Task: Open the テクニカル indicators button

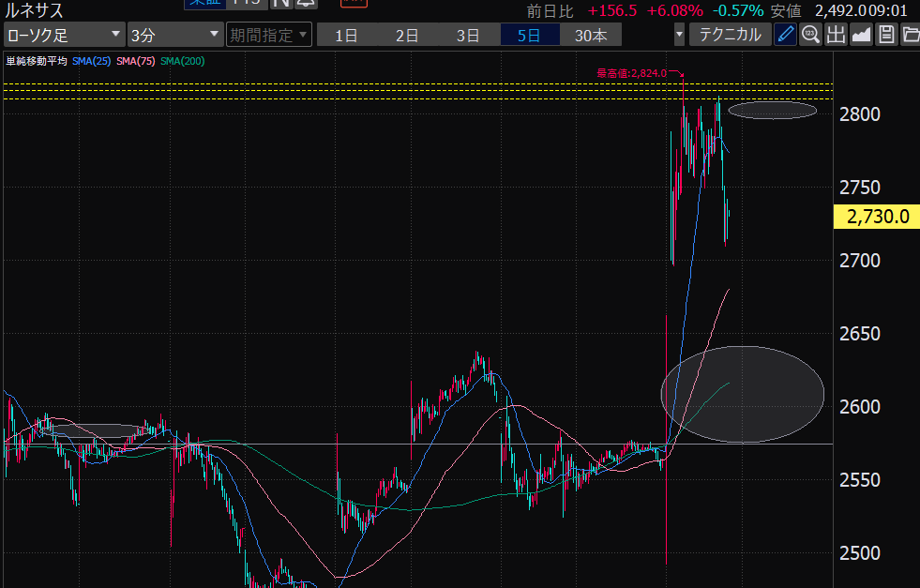Action: (x=731, y=36)
